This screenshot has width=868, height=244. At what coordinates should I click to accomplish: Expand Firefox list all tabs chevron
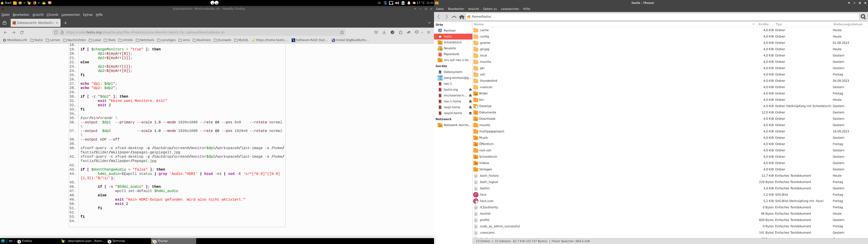429,23
